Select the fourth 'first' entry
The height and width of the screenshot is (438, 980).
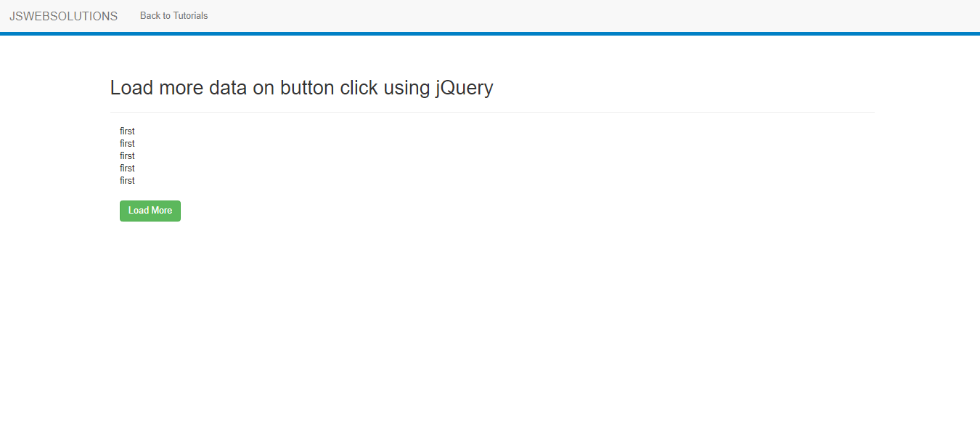[127, 168]
